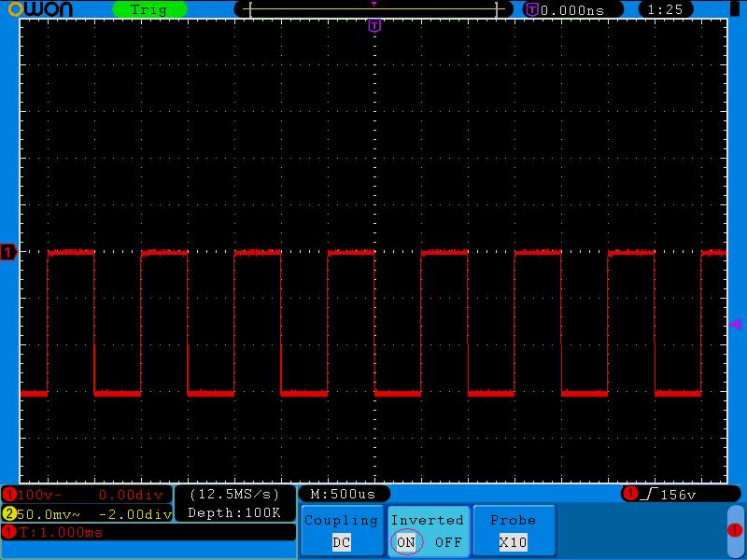
Task: Click the 12.5MS/s sample rate readout
Action: (x=234, y=495)
